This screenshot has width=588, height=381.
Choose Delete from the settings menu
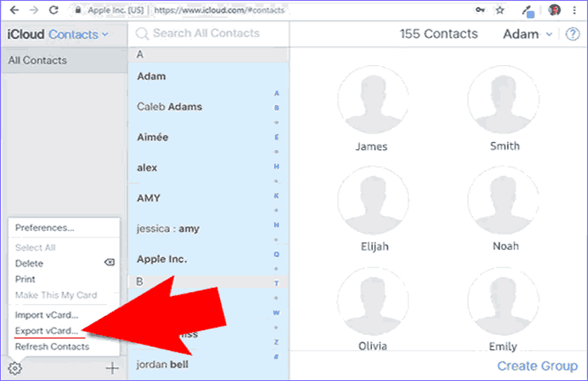tap(29, 264)
